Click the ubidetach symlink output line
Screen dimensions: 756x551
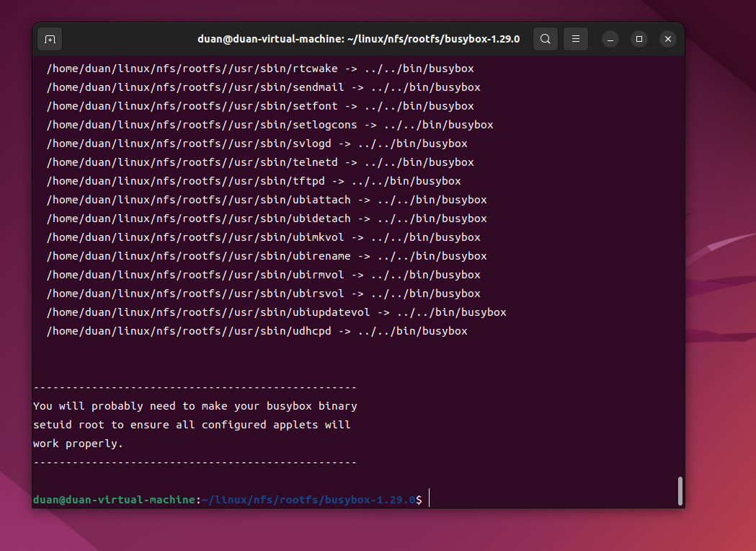pyautogui.click(x=267, y=219)
